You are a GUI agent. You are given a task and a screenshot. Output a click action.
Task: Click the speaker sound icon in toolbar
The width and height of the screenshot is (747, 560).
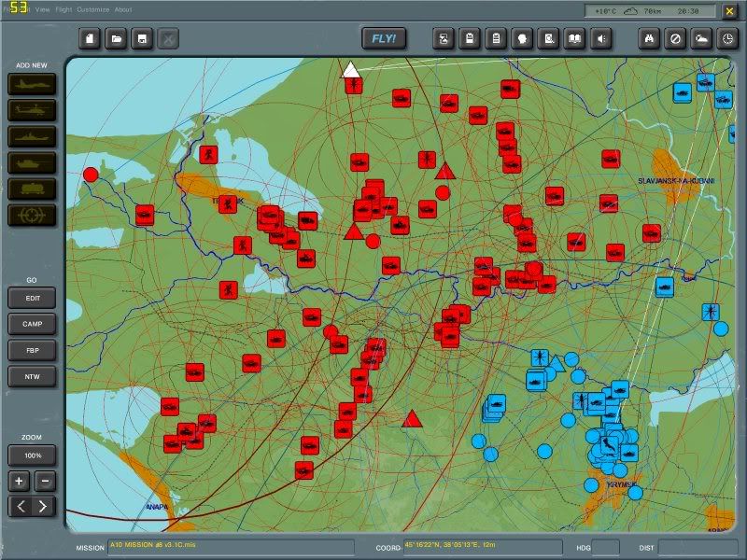[602, 39]
